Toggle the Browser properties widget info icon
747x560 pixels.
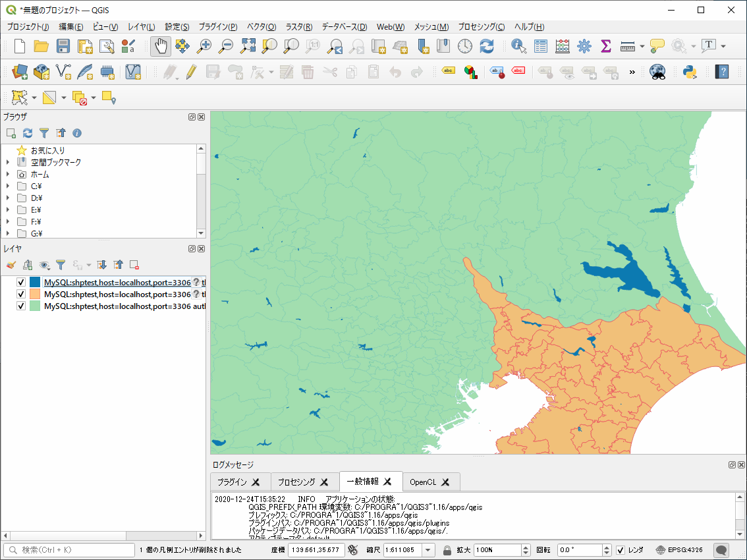(76, 133)
